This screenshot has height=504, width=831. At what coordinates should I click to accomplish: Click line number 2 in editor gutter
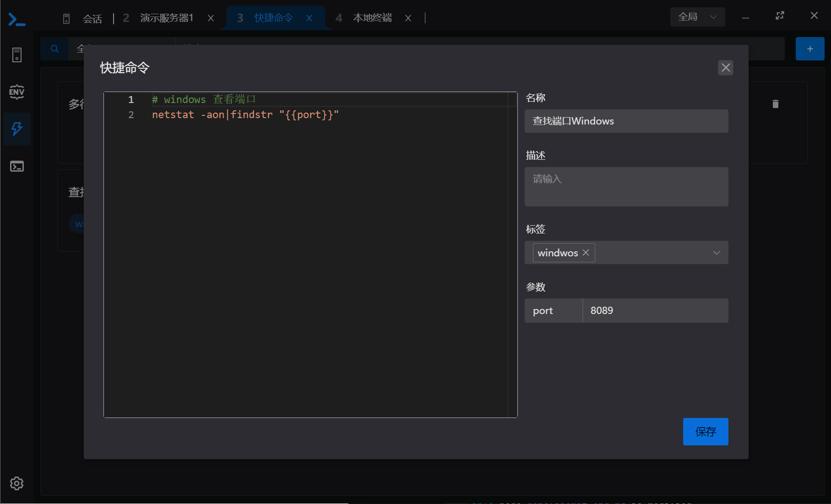[x=131, y=114]
